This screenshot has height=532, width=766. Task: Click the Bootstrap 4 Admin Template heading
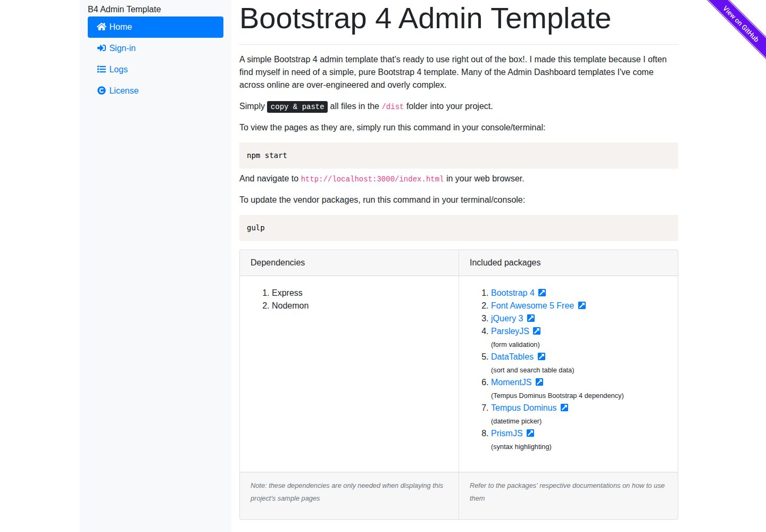425,19
